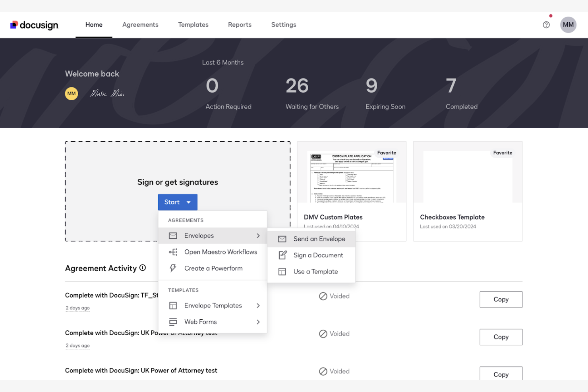Open the help question mark icon
This screenshot has height=392, width=588.
546,25
